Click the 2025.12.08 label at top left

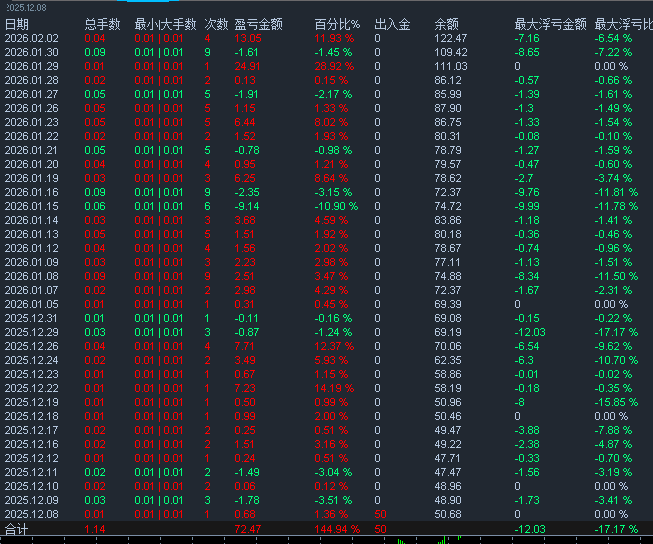(x=27, y=6)
